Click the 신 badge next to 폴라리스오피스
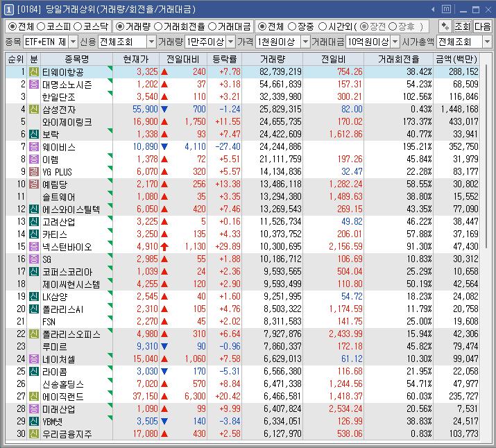496x448 pixels. coord(34,334)
